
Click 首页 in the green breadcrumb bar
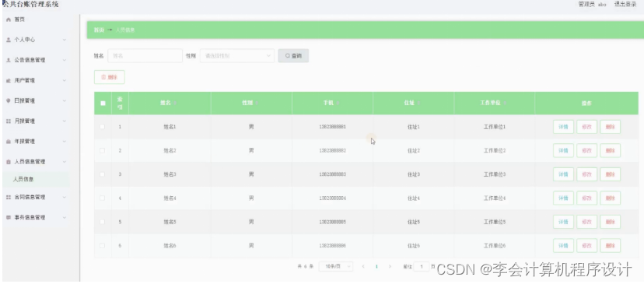coord(99,30)
